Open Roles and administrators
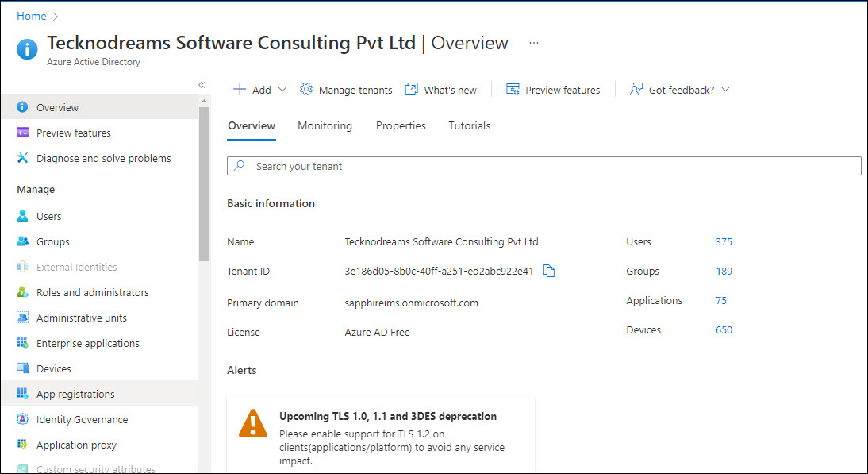The image size is (868, 474). pyautogui.click(x=92, y=292)
